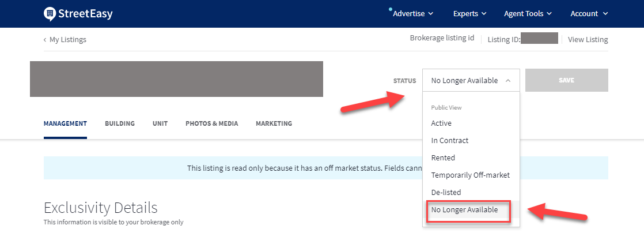The width and height of the screenshot is (644, 244).
Task: Open the Unit tab
Action: pos(160,123)
